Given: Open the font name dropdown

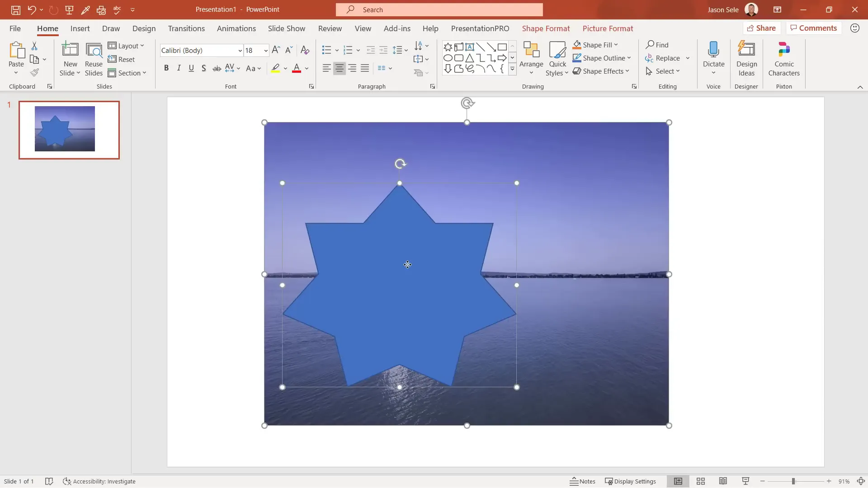Looking at the screenshot, I should (x=240, y=50).
